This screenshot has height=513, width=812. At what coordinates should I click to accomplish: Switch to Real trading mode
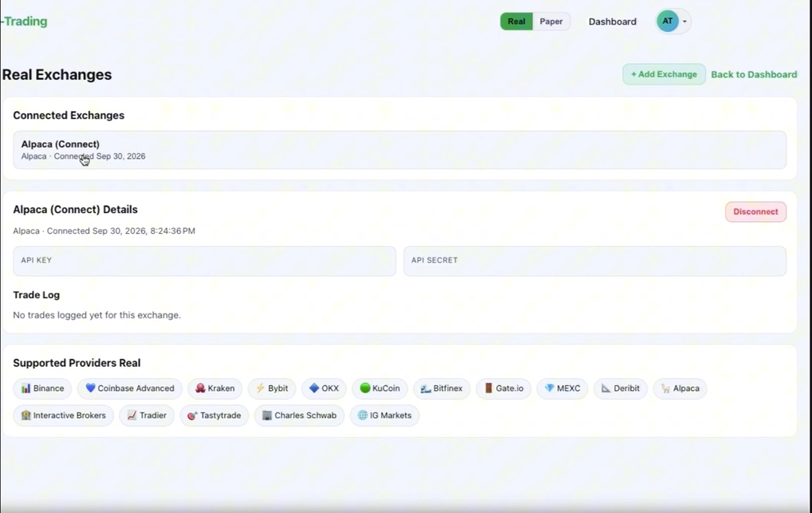pos(516,22)
